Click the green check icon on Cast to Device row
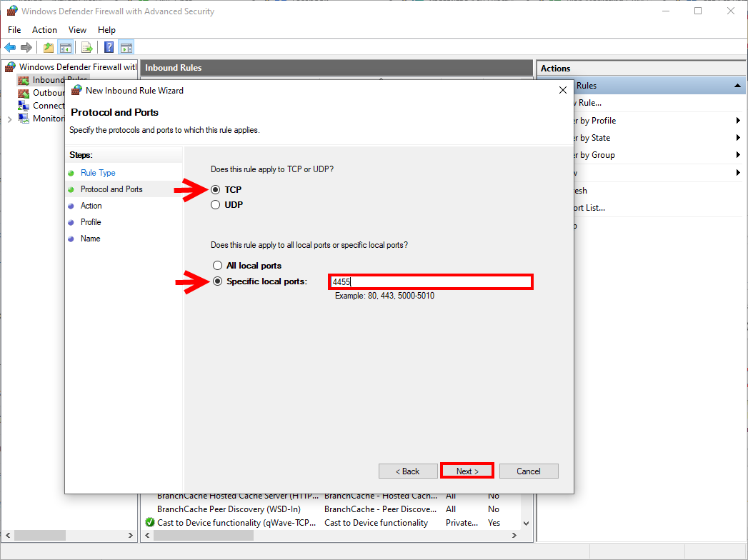This screenshot has width=748, height=560. pyautogui.click(x=150, y=522)
